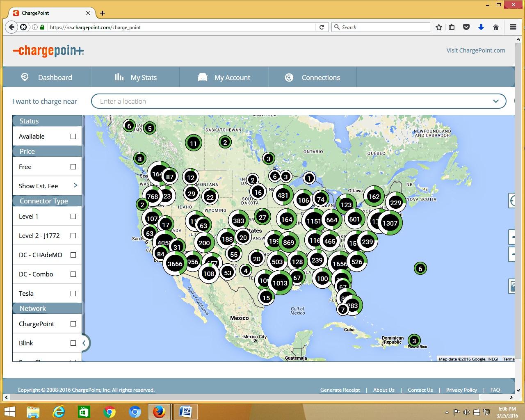This screenshot has width=525, height=420.
Task: Go to the My Account tab
Action: pos(224,77)
